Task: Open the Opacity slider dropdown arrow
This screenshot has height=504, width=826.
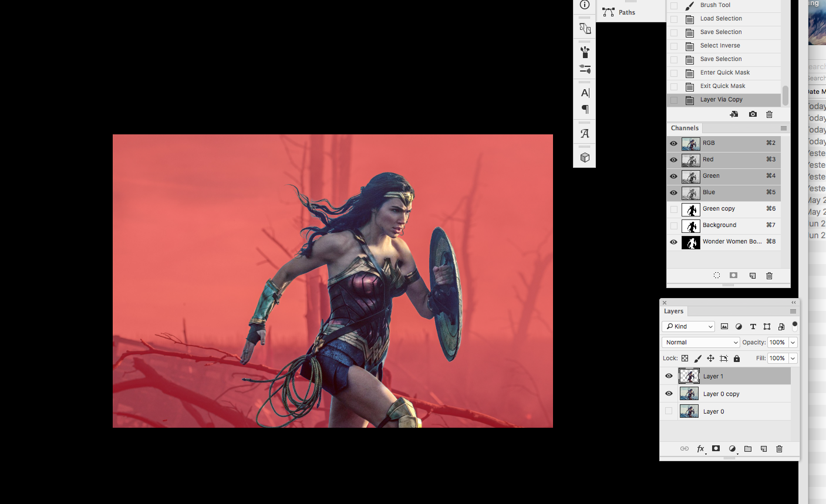Action: point(793,342)
